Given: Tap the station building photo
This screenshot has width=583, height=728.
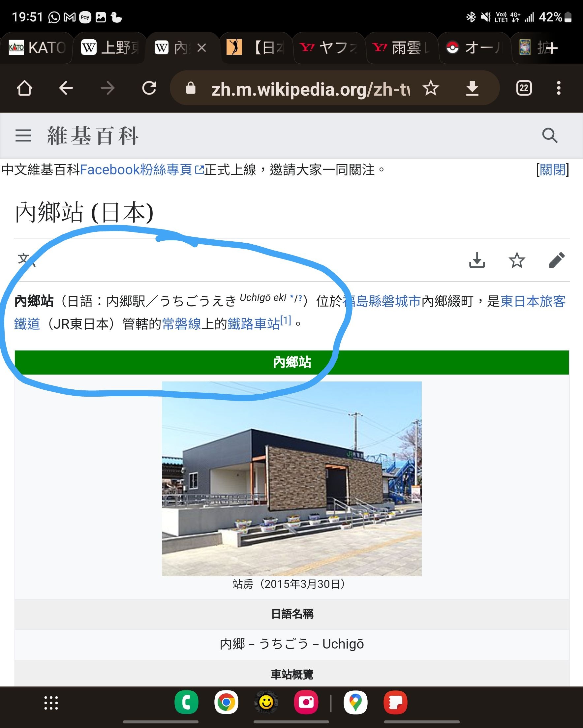Looking at the screenshot, I should 291,478.
